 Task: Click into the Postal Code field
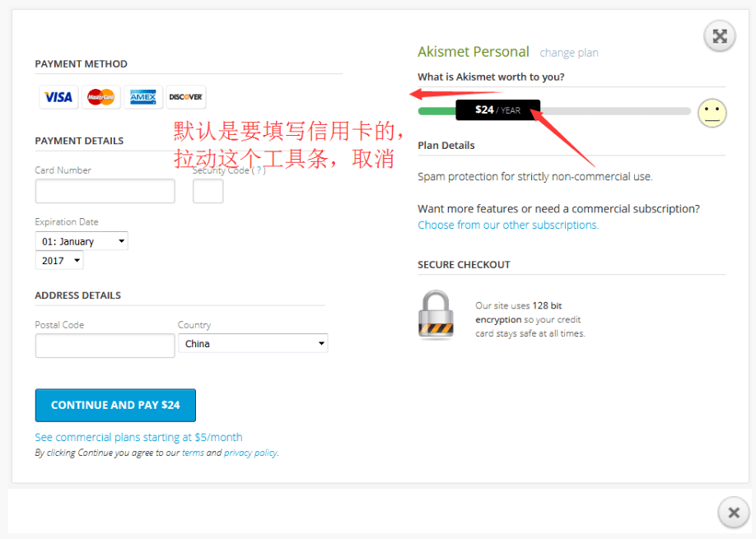105,346
